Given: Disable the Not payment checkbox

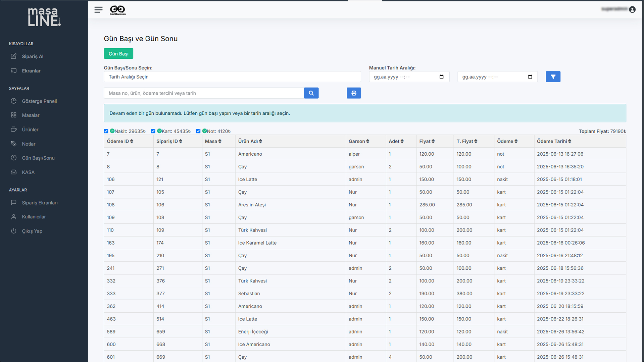Looking at the screenshot, I should pos(198,131).
